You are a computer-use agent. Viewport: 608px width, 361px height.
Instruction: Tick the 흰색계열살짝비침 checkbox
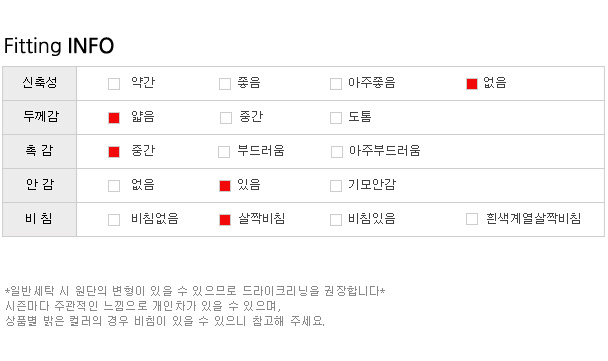472,219
